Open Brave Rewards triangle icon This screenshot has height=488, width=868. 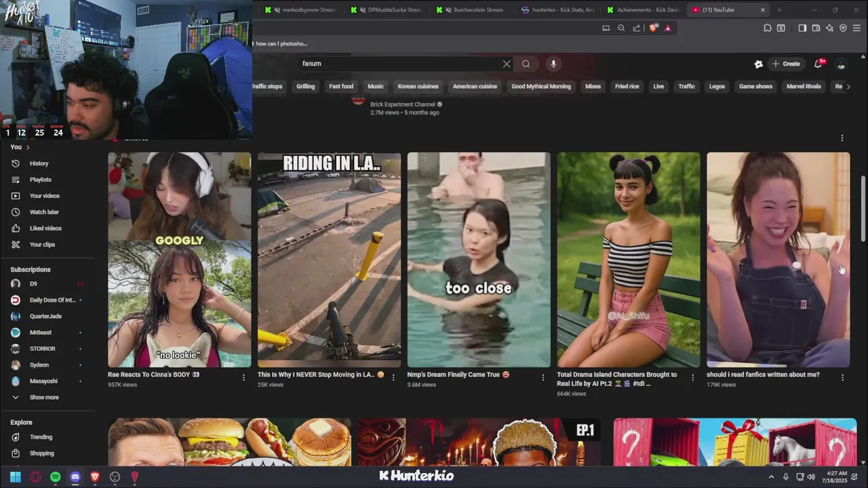(668, 28)
